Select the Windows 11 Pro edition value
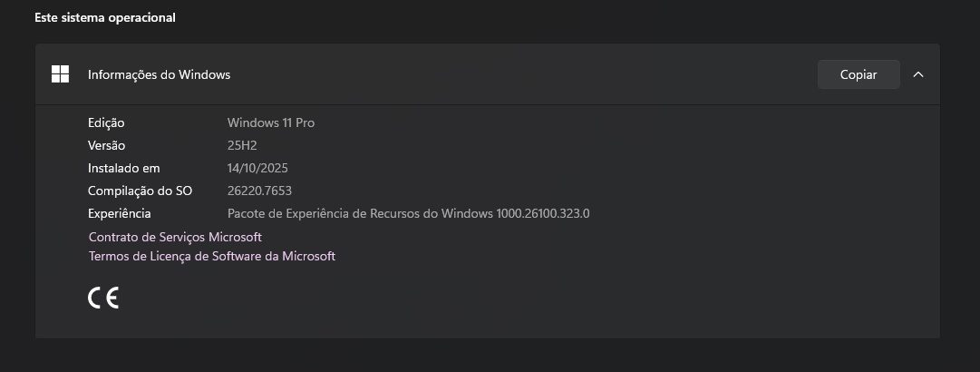 pos(271,122)
